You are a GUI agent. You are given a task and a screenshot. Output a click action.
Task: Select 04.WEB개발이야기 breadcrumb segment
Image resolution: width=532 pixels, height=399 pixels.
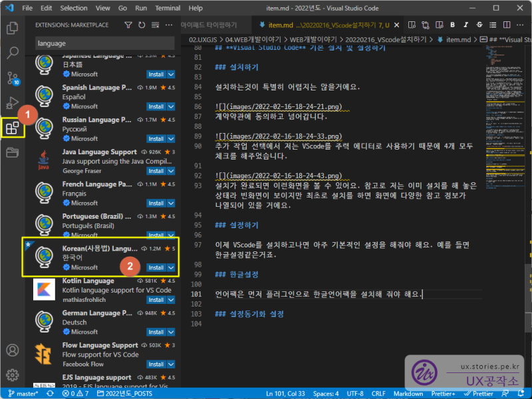pyautogui.click(x=253, y=40)
